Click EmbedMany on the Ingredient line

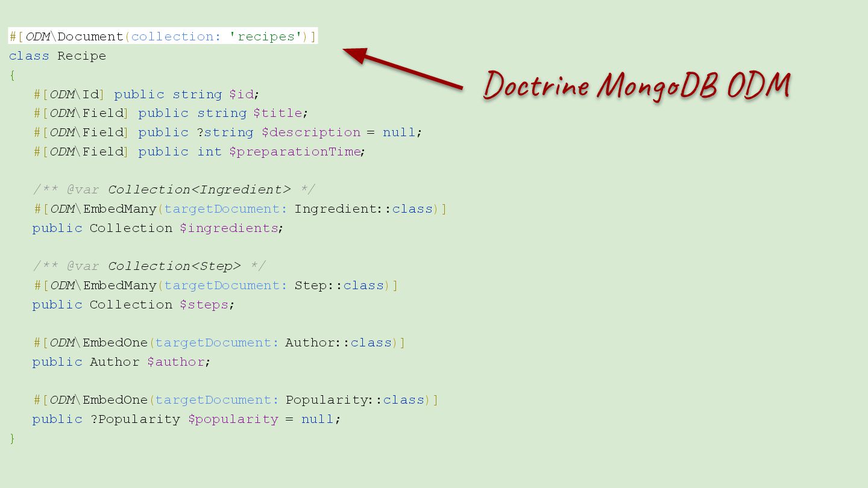[120, 209]
